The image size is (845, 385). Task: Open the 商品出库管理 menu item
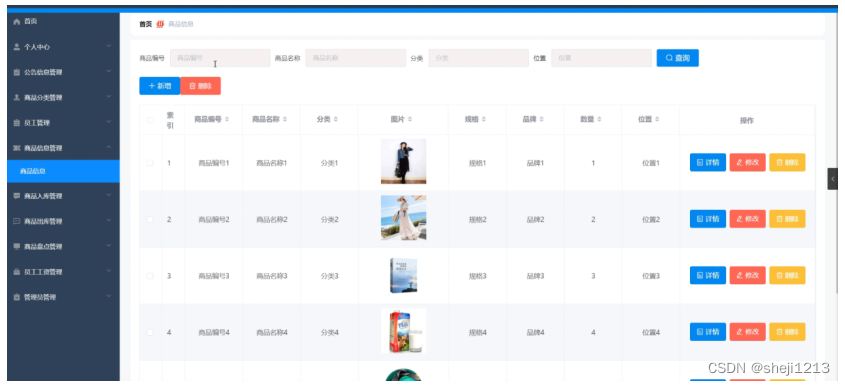[x=64, y=221]
